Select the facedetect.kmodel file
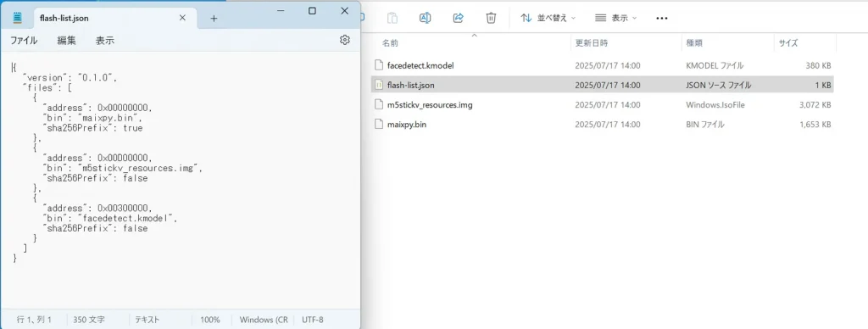 pyautogui.click(x=603, y=65)
